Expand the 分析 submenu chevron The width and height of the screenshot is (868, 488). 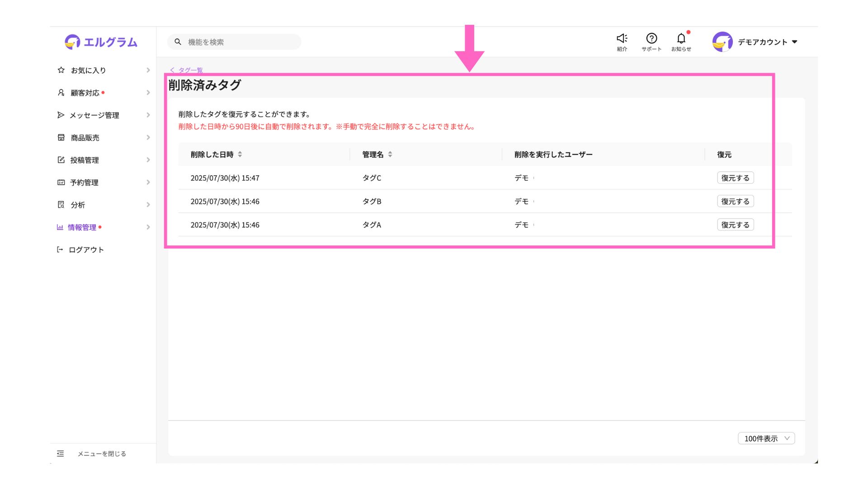(148, 205)
